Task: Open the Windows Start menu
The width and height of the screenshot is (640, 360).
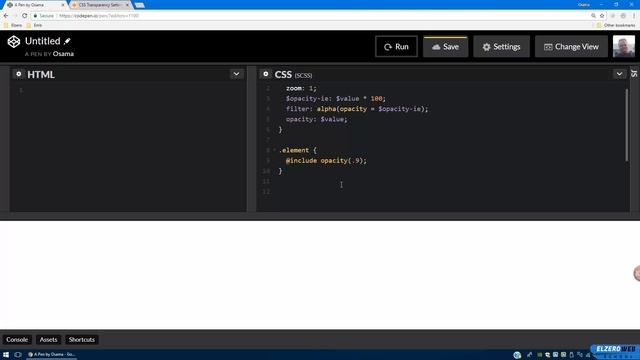Action: (6, 355)
